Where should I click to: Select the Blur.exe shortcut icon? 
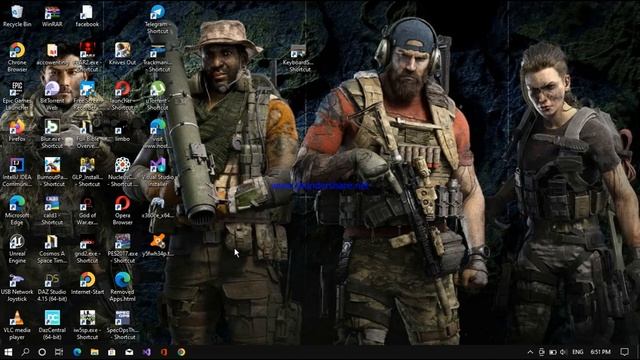tap(52, 134)
